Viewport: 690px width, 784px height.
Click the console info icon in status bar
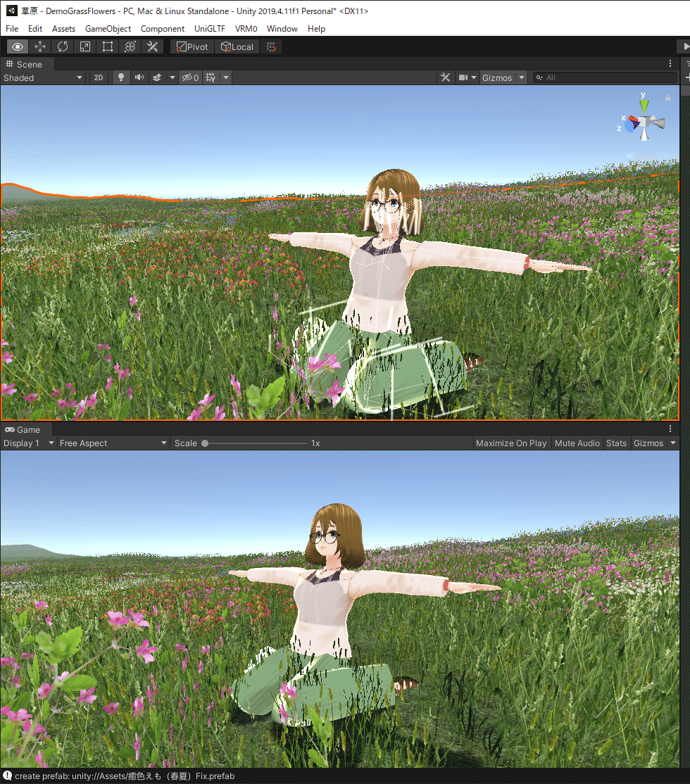[x=7, y=776]
